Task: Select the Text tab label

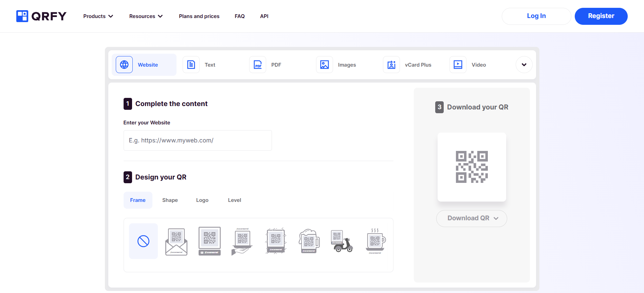Action: (x=210, y=65)
